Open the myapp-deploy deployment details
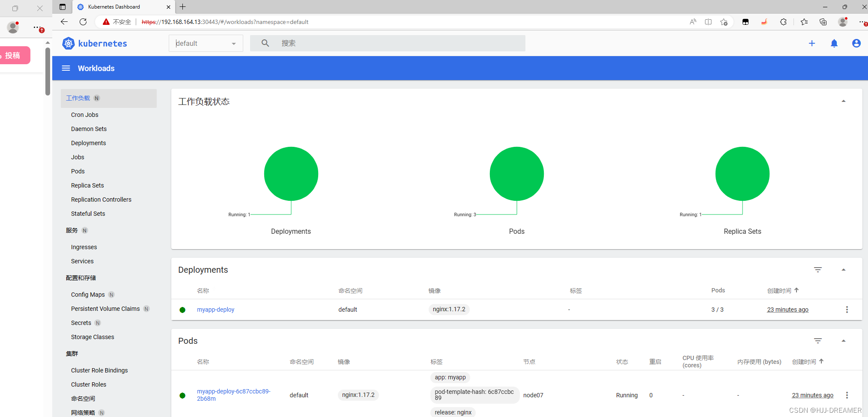Screen dimensions: 868x417 tap(215, 309)
